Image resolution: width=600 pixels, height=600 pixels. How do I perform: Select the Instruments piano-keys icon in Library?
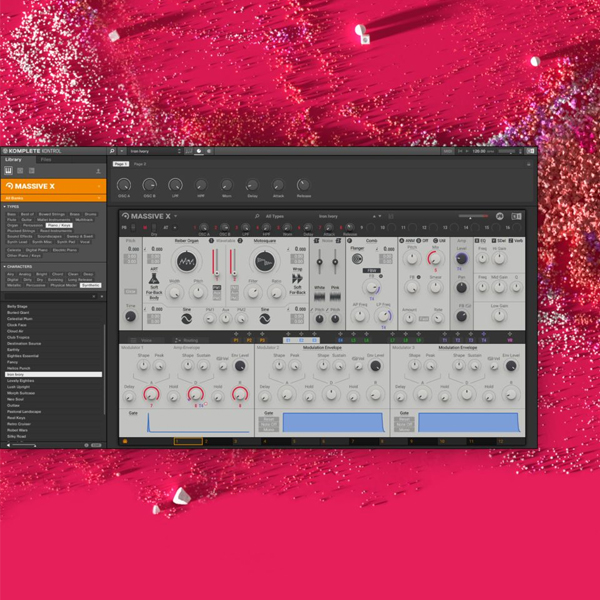(x=8, y=171)
